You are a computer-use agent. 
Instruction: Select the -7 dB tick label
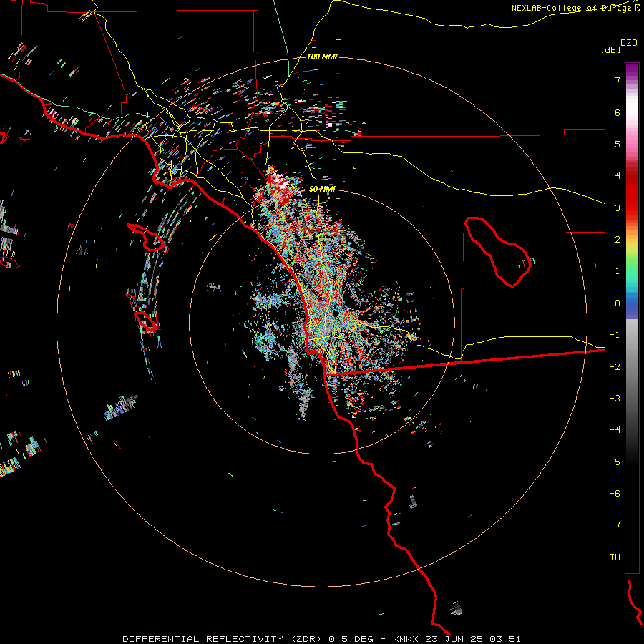click(615, 525)
